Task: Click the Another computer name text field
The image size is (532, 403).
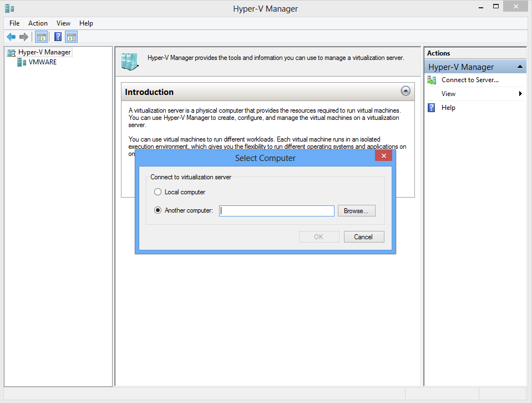Action: pyautogui.click(x=276, y=211)
